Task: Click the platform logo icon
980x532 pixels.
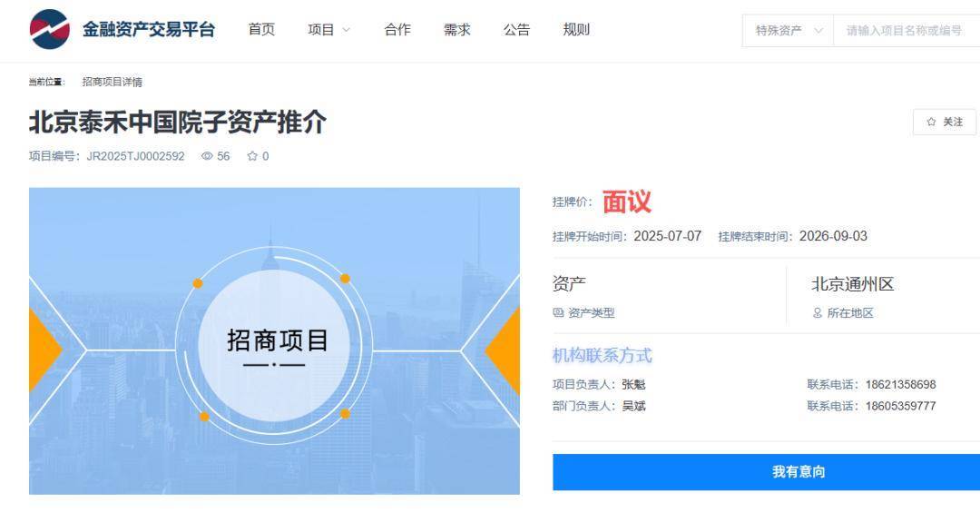Action: (x=49, y=29)
